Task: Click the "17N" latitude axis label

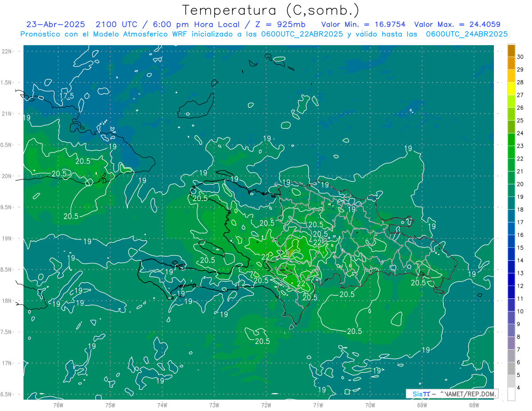Action: [7, 363]
